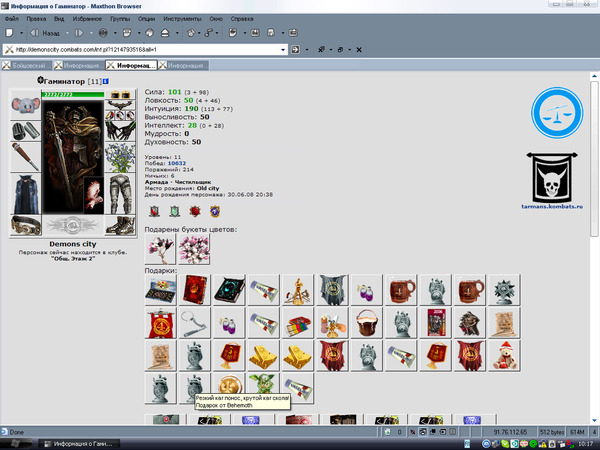Click the address bar URL field
The width and height of the screenshot is (600, 450).
(147, 50)
